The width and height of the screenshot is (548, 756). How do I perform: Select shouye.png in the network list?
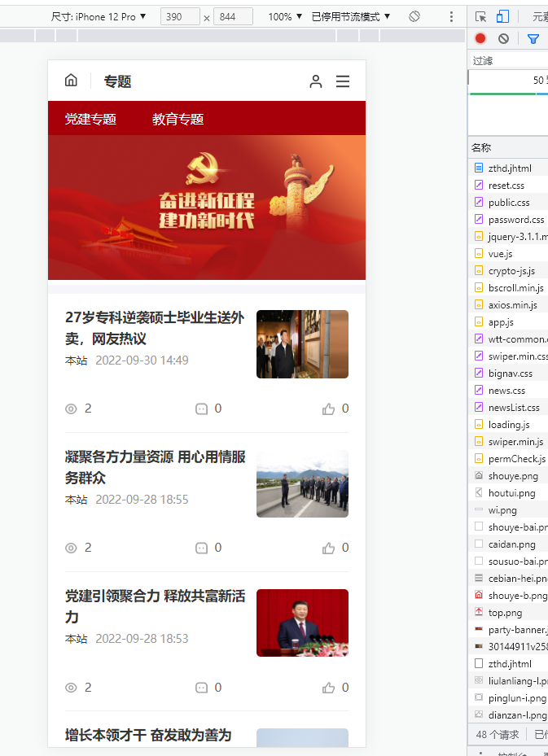tap(508, 476)
